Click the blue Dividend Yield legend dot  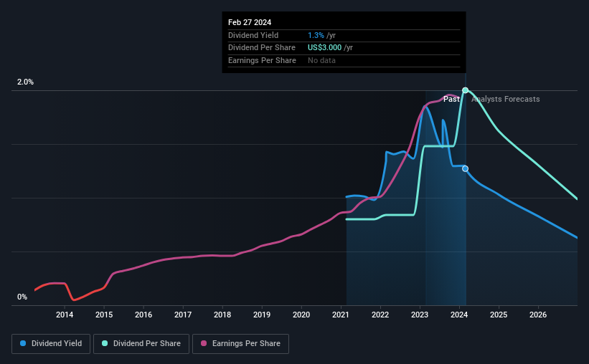click(x=23, y=343)
